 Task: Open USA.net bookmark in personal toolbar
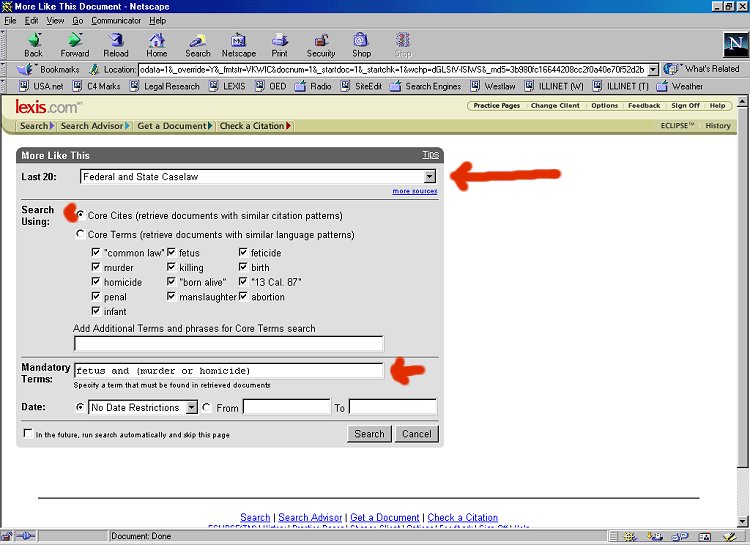(x=41, y=86)
